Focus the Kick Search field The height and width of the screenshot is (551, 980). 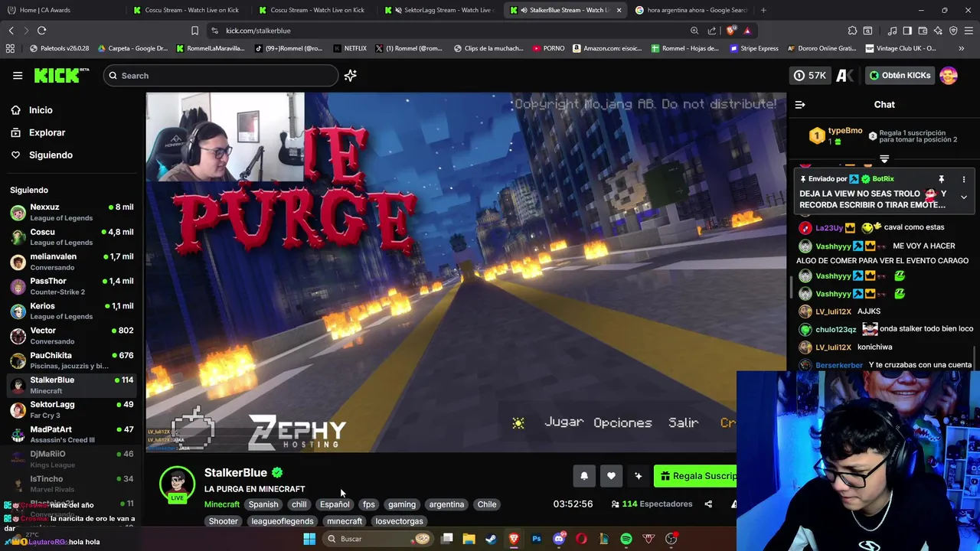click(220, 75)
